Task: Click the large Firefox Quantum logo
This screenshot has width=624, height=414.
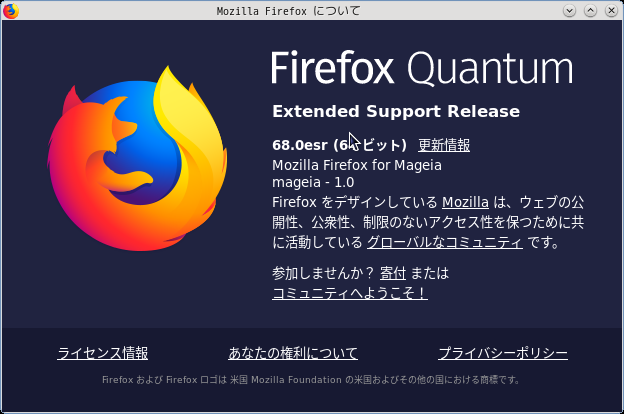Action: coord(137,158)
